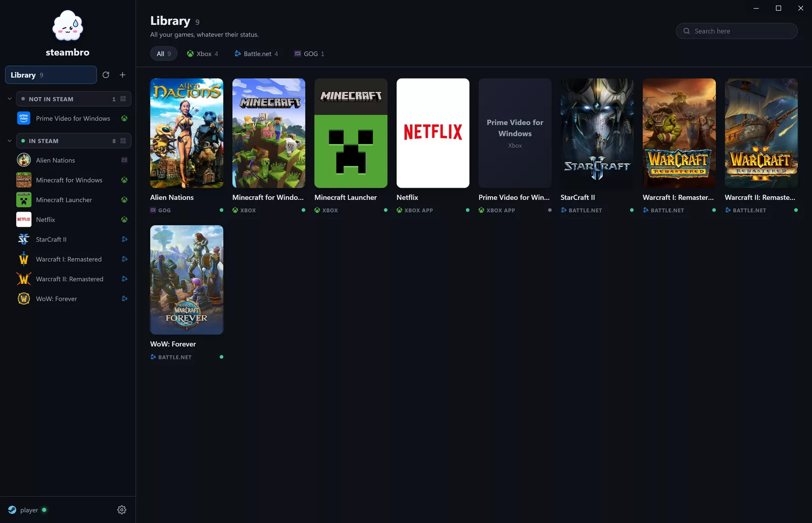Click the Prime Video for Windows placeholder card

(515, 133)
